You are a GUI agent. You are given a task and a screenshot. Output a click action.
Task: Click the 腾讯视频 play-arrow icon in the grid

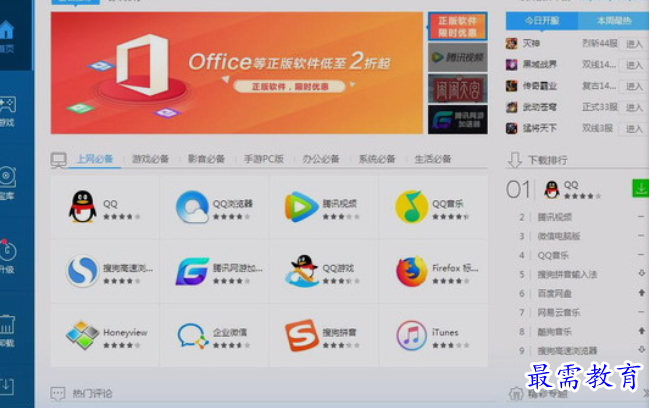click(301, 206)
